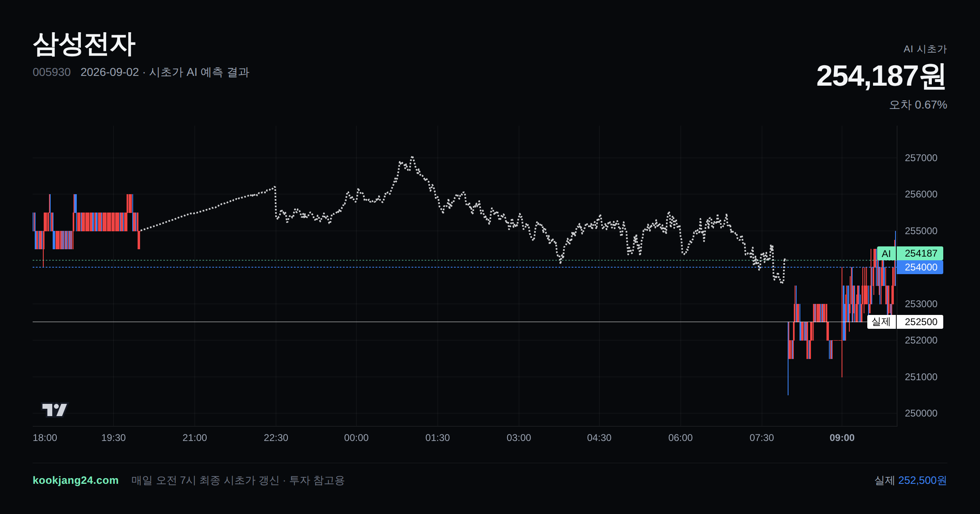Select the 07:30 time axis label

coord(762,438)
